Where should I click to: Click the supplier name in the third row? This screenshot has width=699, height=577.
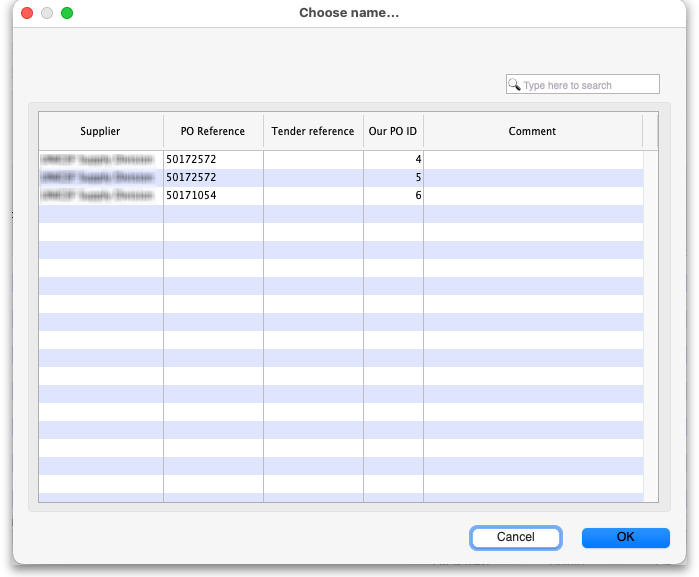(98, 195)
